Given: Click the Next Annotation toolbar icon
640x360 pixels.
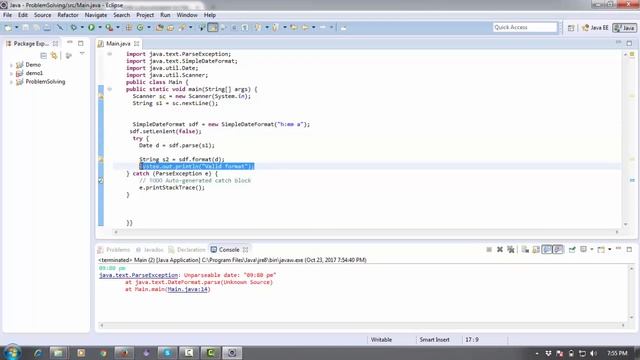Looking at the screenshot, I should (x=258, y=28).
